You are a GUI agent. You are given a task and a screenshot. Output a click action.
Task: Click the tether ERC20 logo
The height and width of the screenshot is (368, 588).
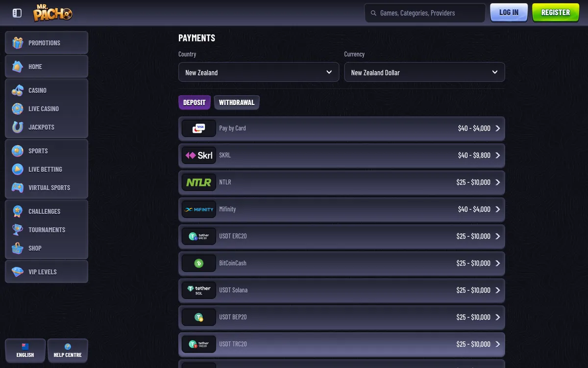(x=198, y=236)
